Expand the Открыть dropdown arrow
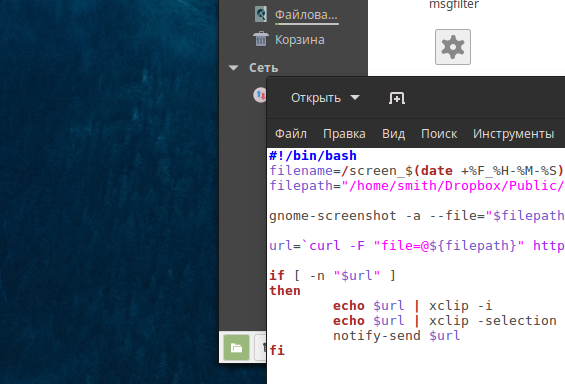The image size is (565, 384). [355, 98]
